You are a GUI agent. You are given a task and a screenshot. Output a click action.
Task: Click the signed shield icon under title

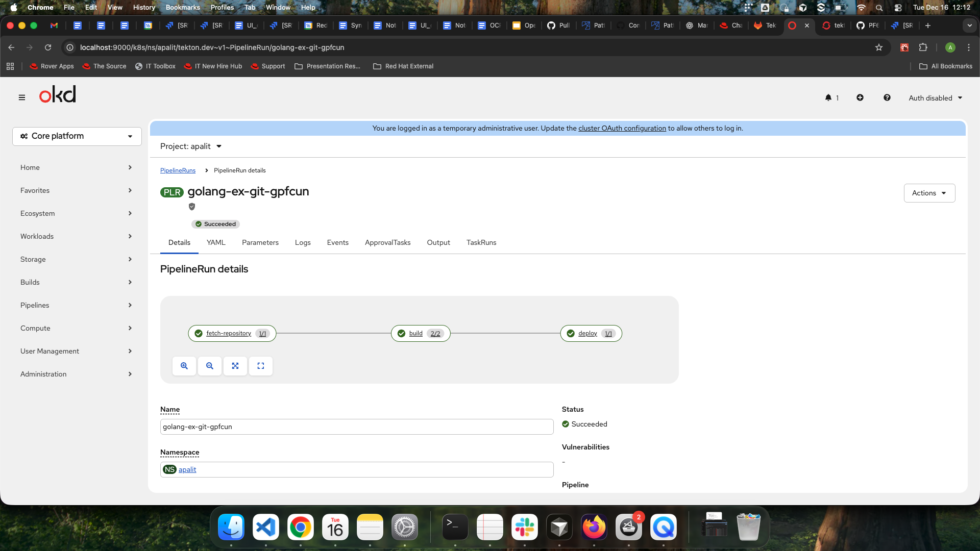click(192, 207)
